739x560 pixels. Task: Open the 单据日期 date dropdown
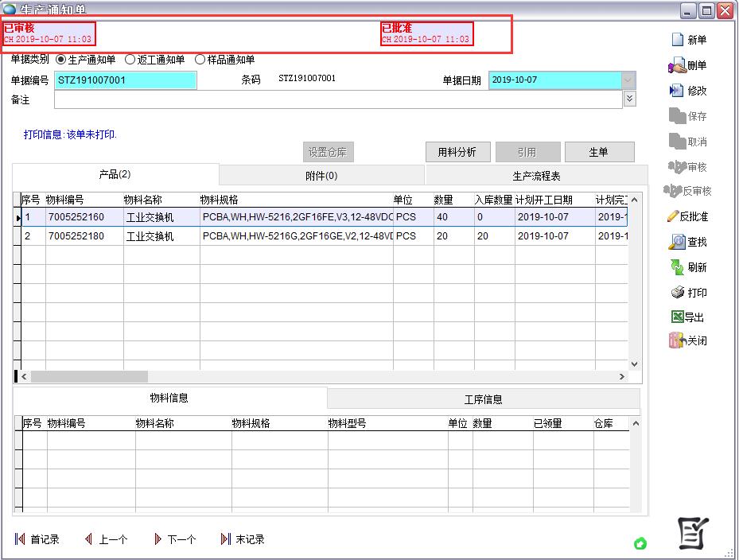pyautogui.click(x=628, y=80)
